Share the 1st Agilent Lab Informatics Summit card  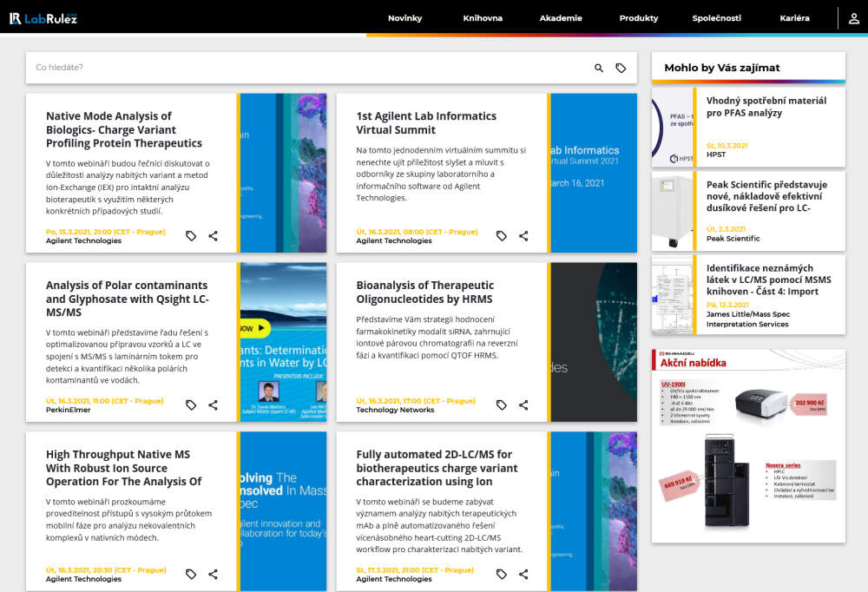coord(523,236)
